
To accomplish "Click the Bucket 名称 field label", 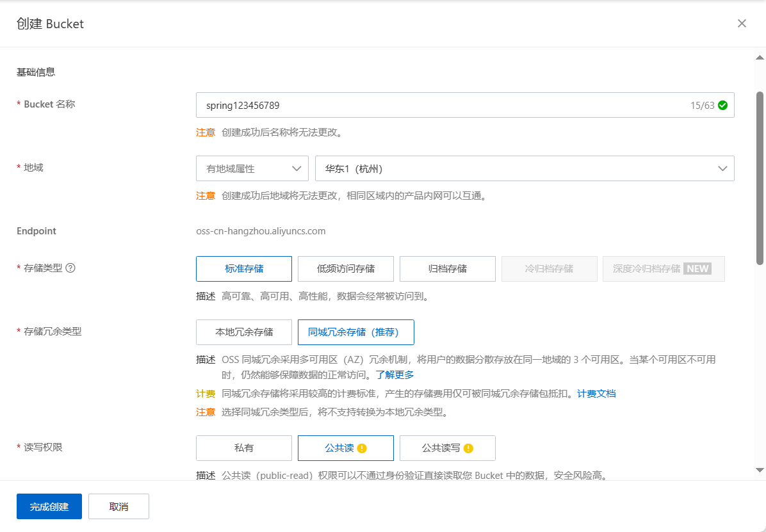I will coord(49,104).
